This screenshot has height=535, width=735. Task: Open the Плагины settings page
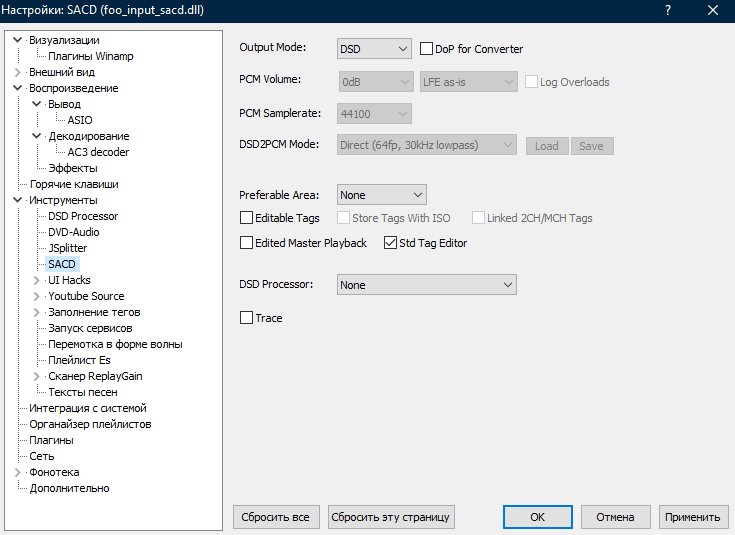click(x=51, y=440)
